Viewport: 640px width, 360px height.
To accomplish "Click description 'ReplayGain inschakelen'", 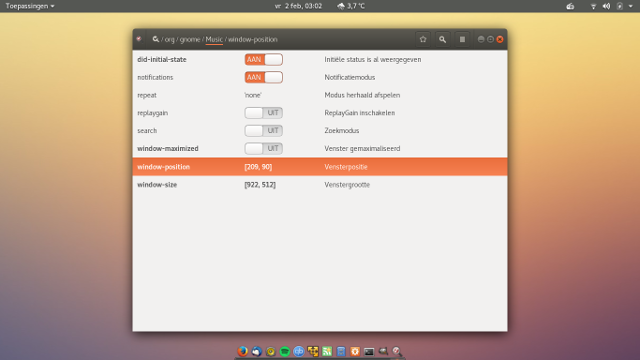I will coord(360,113).
